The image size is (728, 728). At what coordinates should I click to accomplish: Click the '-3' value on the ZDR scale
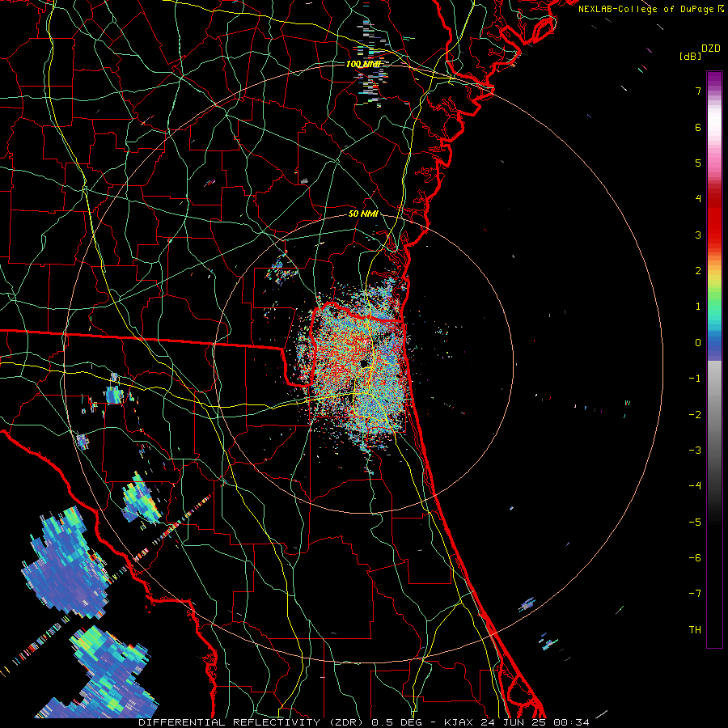695,450
